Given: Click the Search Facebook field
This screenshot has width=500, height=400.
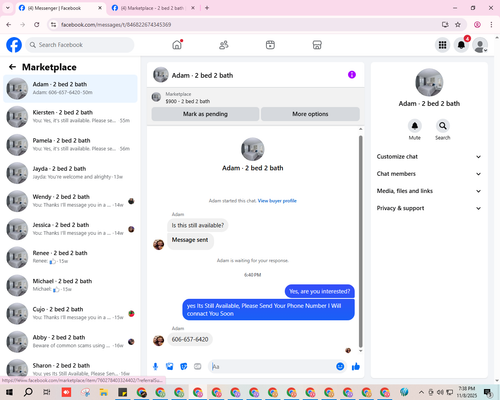Looking at the screenshot, I should 80,45.
